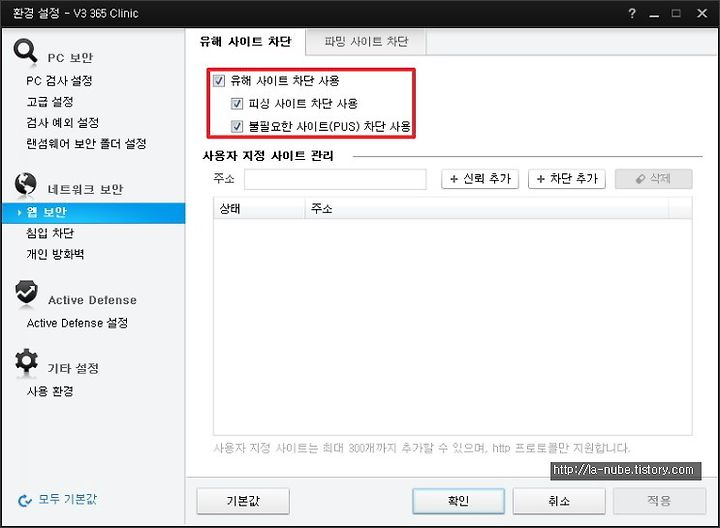
Task: Sort the list by 주소 column header
Action: 487,209
